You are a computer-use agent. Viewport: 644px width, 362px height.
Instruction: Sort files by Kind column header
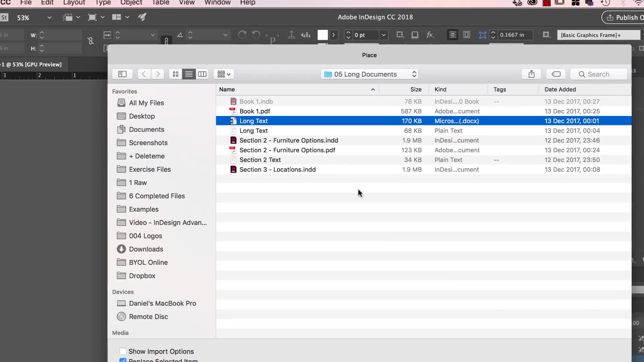point(459,89)
